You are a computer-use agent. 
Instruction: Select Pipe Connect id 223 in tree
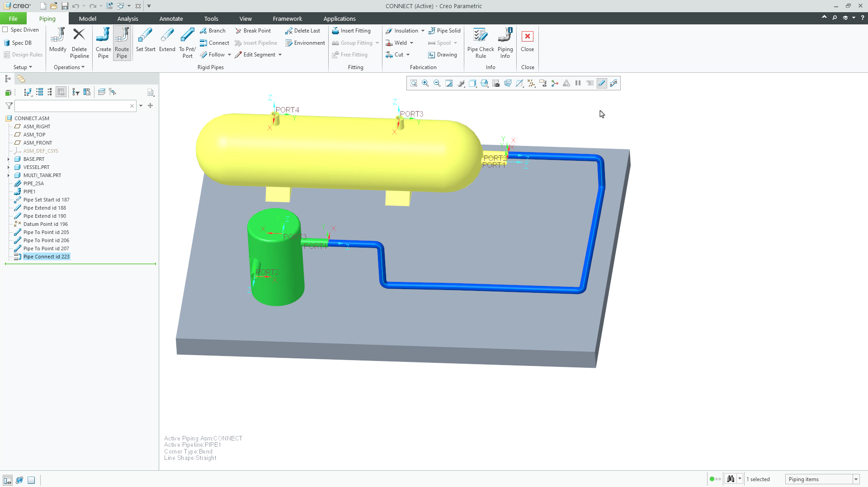(x=46, y=257)
